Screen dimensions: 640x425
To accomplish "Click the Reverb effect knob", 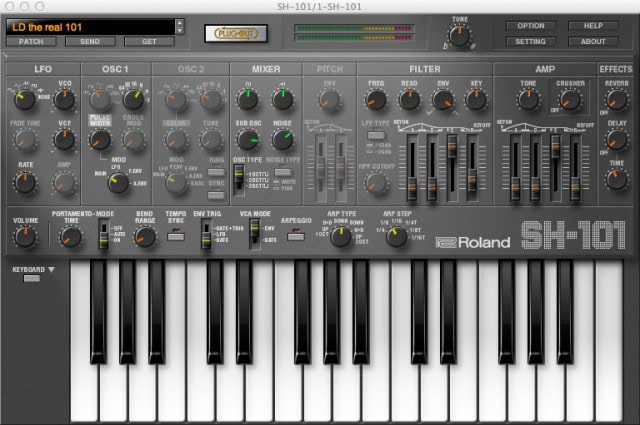I will pyautogui.click(x=617, y=100).
